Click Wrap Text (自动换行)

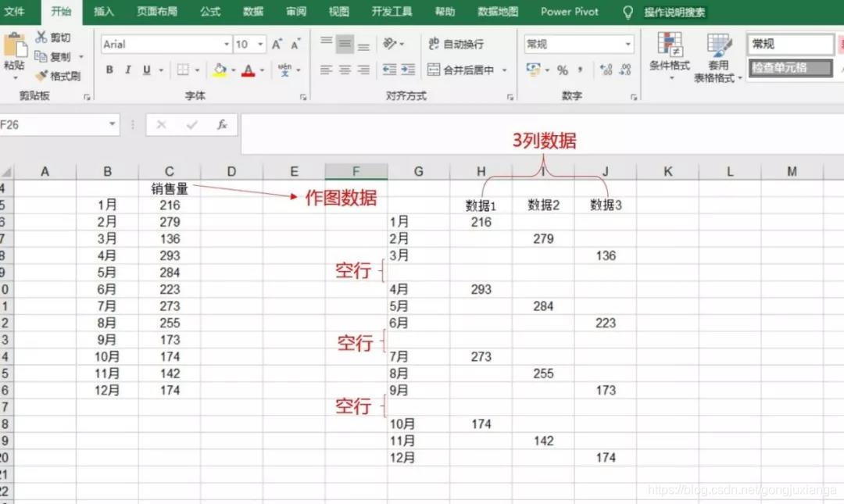(x=456, y=44)
